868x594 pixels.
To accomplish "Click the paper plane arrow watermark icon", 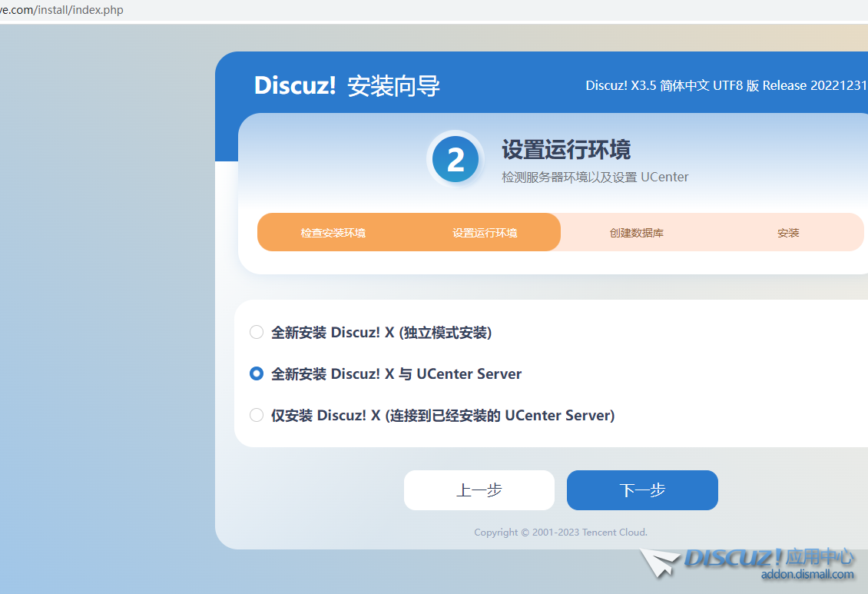I will (x=660, y=563).
